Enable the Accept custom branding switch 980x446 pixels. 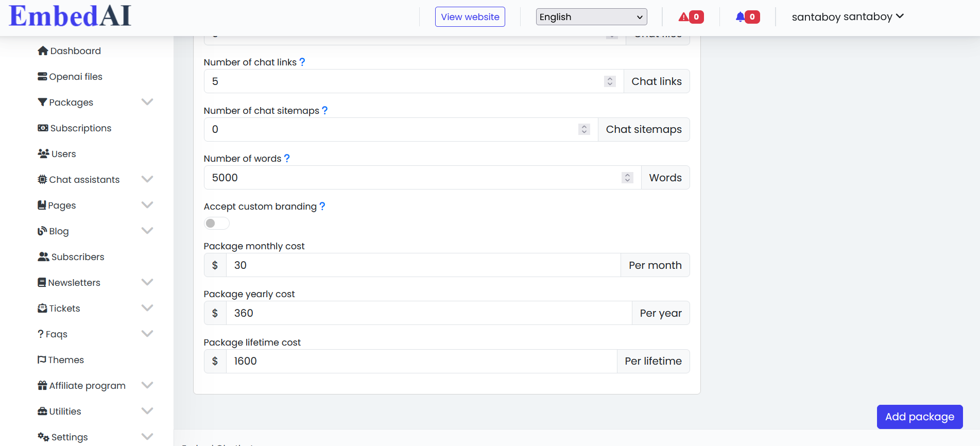[216, 224]
